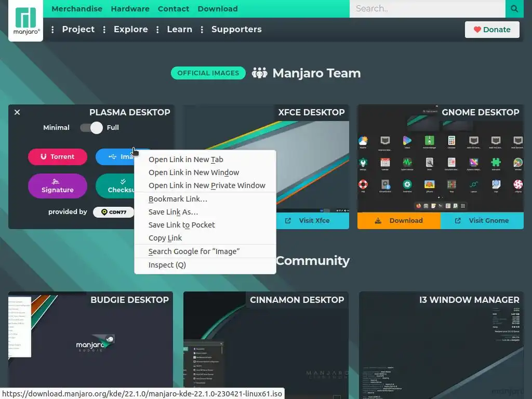The height and width of the screenshot is (399, 532).
Task: Click the Official Images badge
Action: pyautogui.click(x=208, y=73)
